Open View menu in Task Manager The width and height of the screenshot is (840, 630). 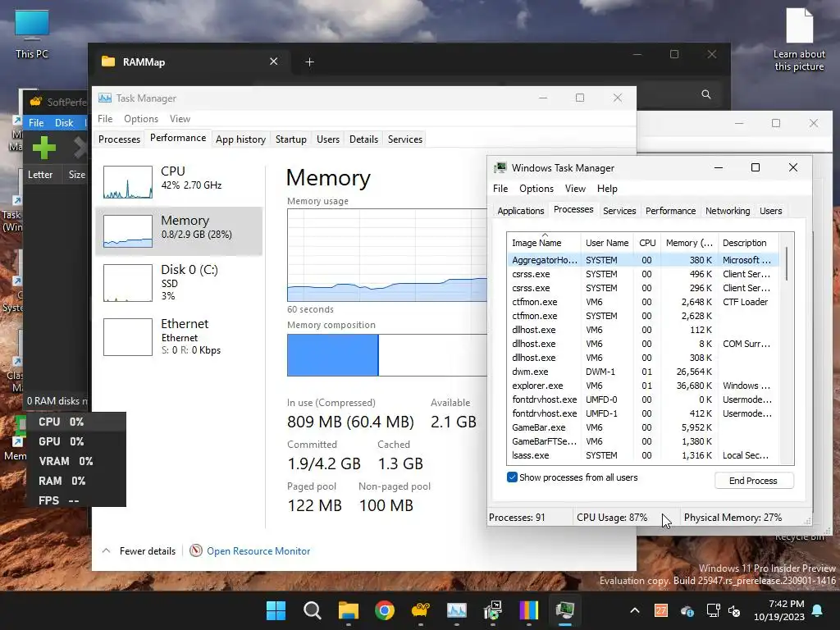[x=180, y=118]
